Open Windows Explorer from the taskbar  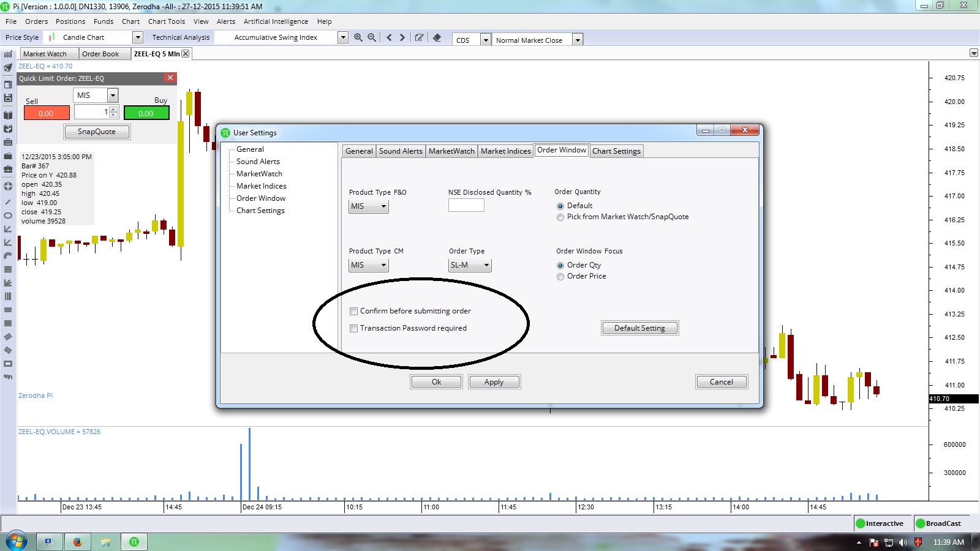(106, 542)
